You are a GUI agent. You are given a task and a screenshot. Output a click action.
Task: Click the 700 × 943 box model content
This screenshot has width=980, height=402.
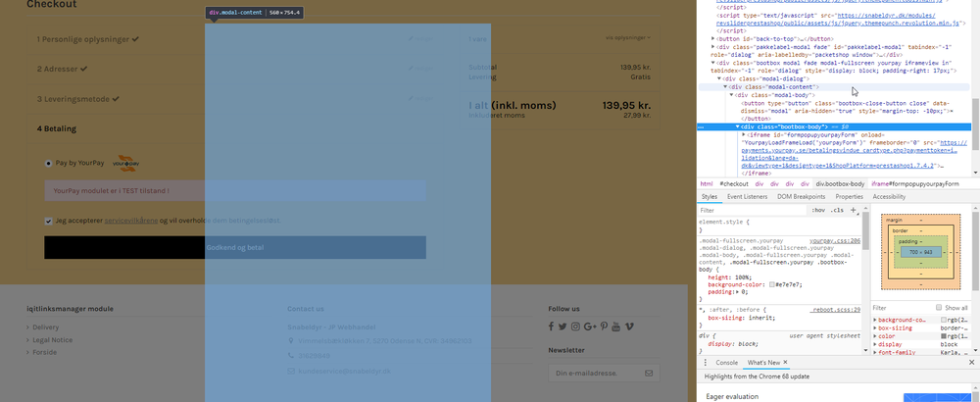coord(921,251)
